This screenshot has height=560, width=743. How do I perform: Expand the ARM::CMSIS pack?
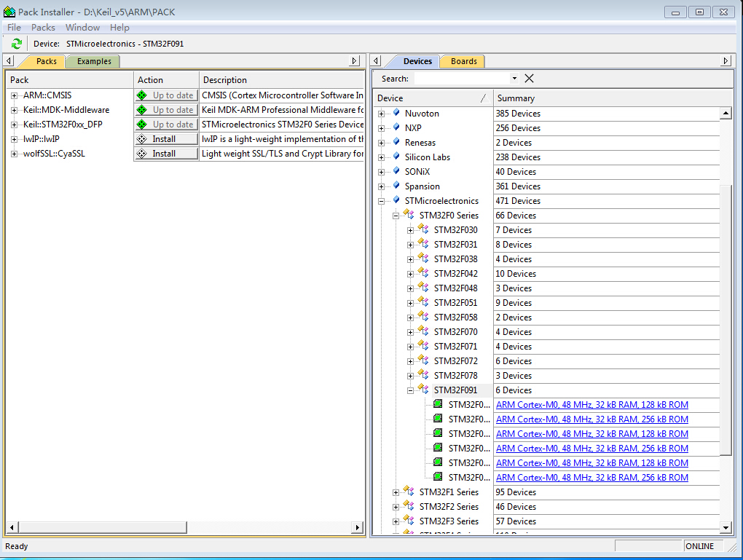[15, 95]
